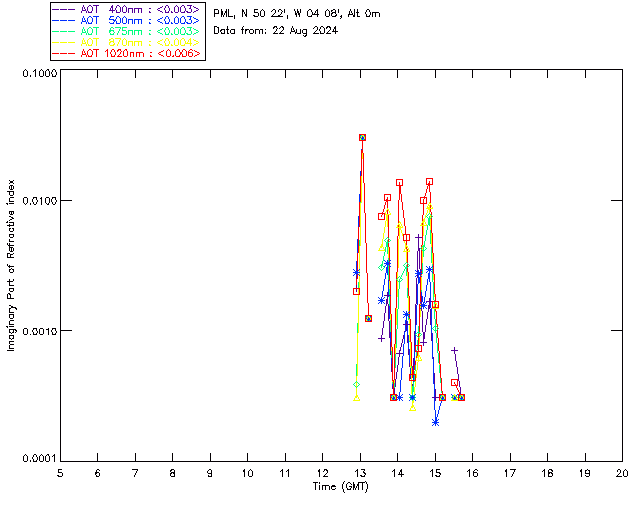Viewport: 640px width, 512px height.
Task: Click the yellow triangle marker near 14.4
Action: coord(413,407)
